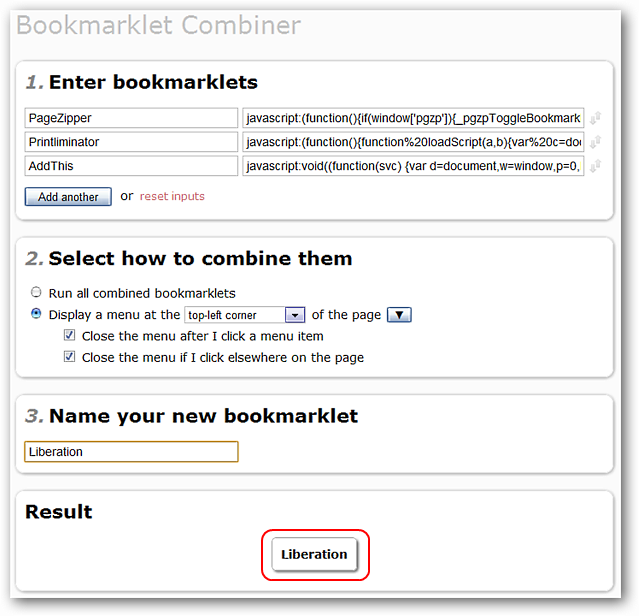Screen dimensions: 639x616
Task: Toggle 'Close the menu after I click a menu item'
Action: tap(69, 336)
